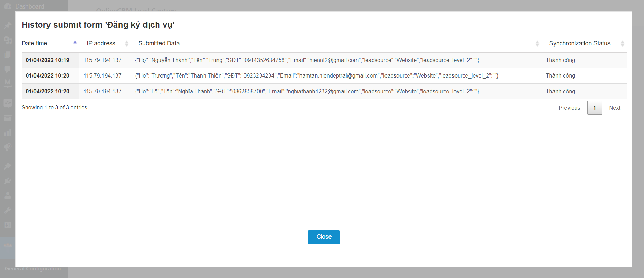
Task: Click the Analytics bar chart icon in the sidebar
Action: tap(8, 133)
